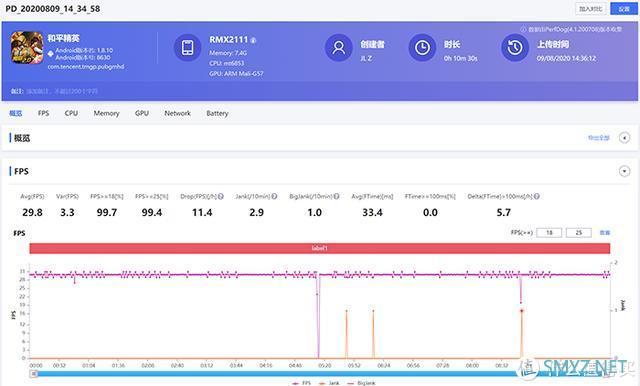
Task: Click the add-to-compare button at top right
Action: pos(591,9)
